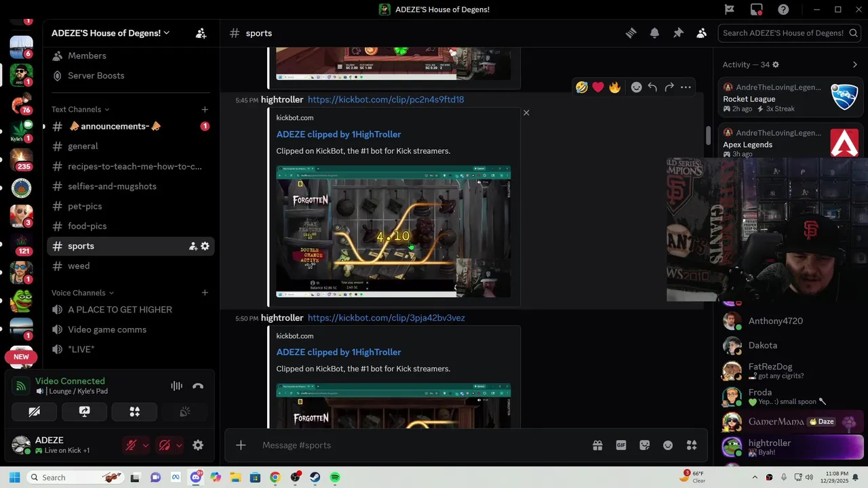Screen dimensions: 868x488
Task: Add the laughing emoji reaction
Action: pos(582,87)
